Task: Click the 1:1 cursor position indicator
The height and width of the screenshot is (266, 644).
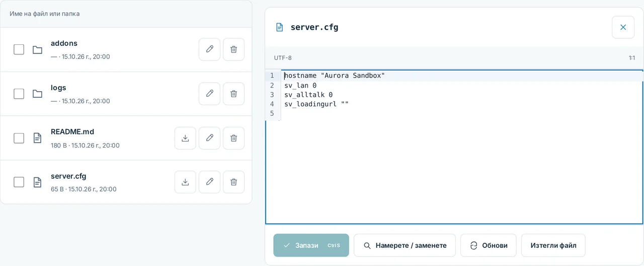Action: click(631, 58)
